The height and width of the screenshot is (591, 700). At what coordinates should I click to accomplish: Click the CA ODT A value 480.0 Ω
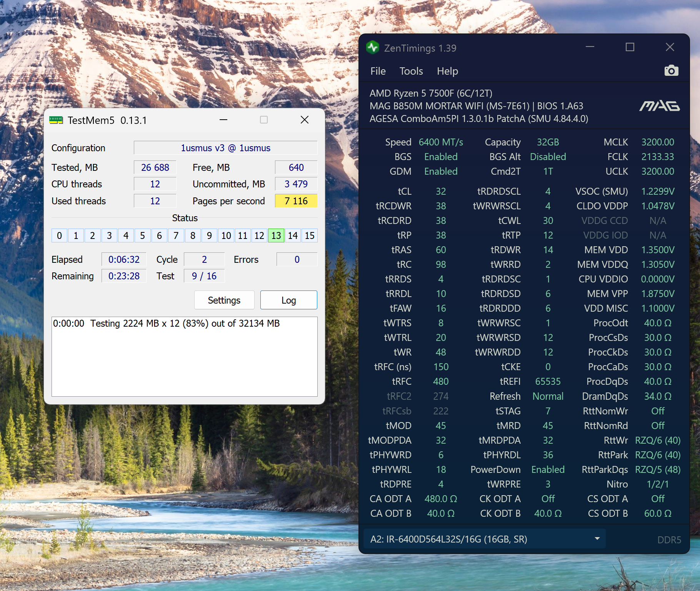441,499
